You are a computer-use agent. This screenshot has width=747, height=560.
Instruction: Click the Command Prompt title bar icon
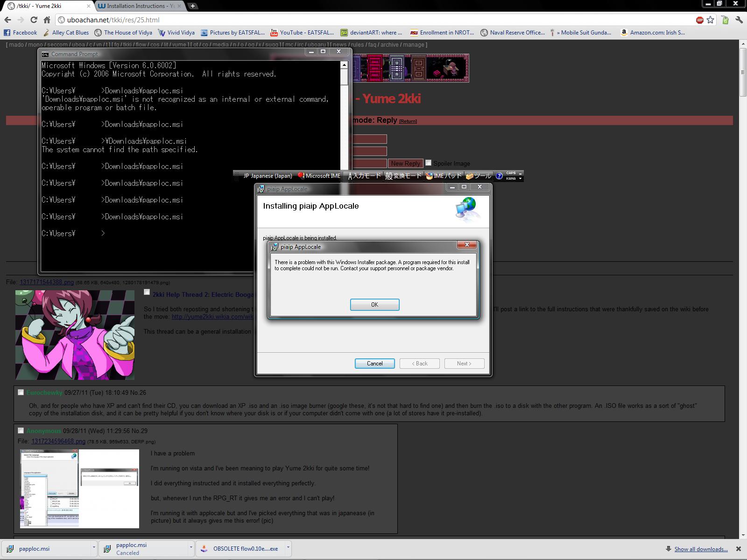click(45, 54)
